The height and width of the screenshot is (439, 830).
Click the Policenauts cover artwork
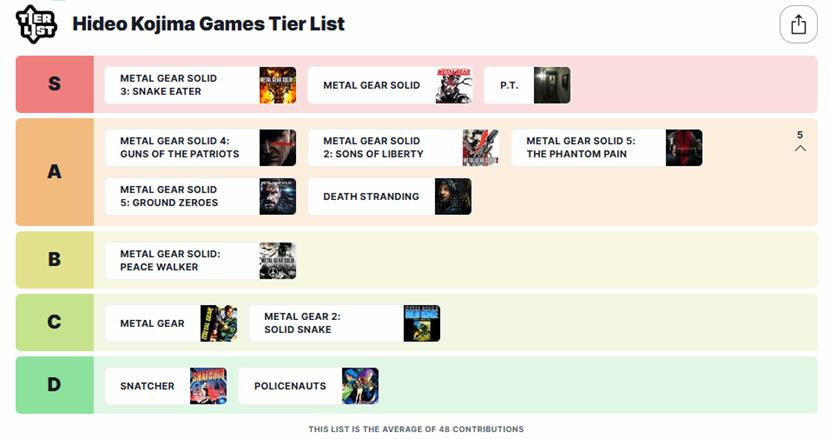(360, 386)
